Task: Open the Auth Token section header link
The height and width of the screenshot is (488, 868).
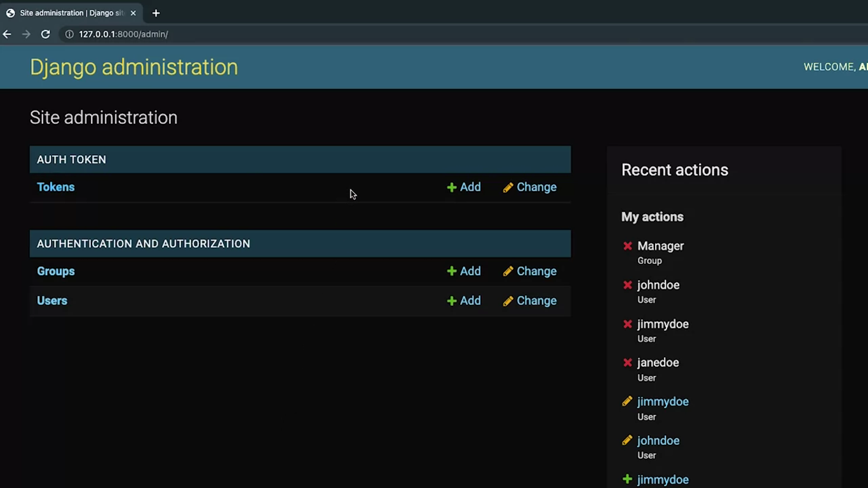Action: pos(71,160)
